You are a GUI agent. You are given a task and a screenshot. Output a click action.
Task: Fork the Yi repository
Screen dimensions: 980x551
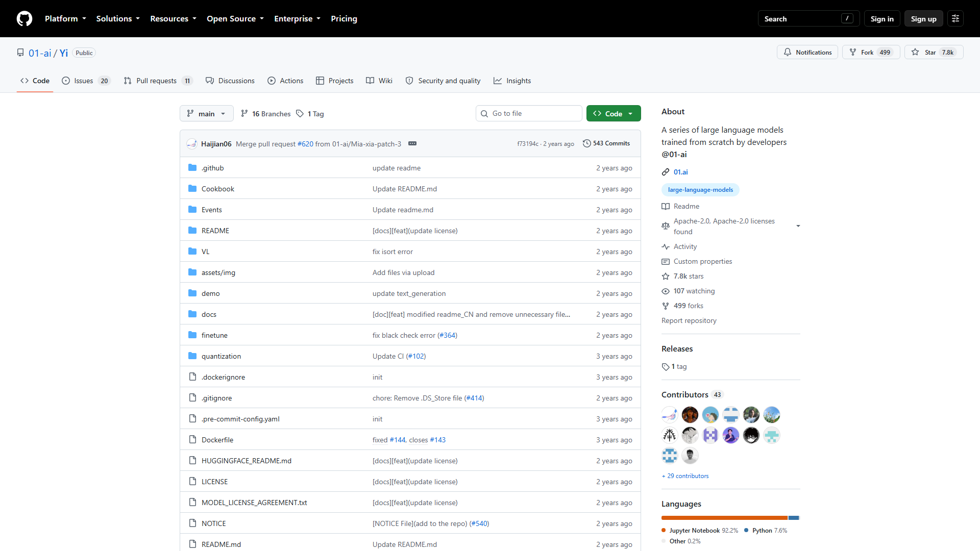click(871, 53)
